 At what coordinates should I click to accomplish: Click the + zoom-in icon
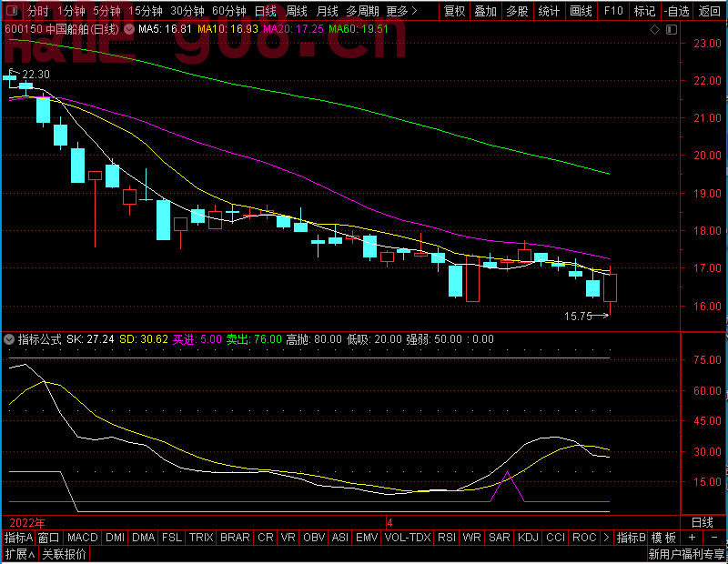tap(692, 538)
